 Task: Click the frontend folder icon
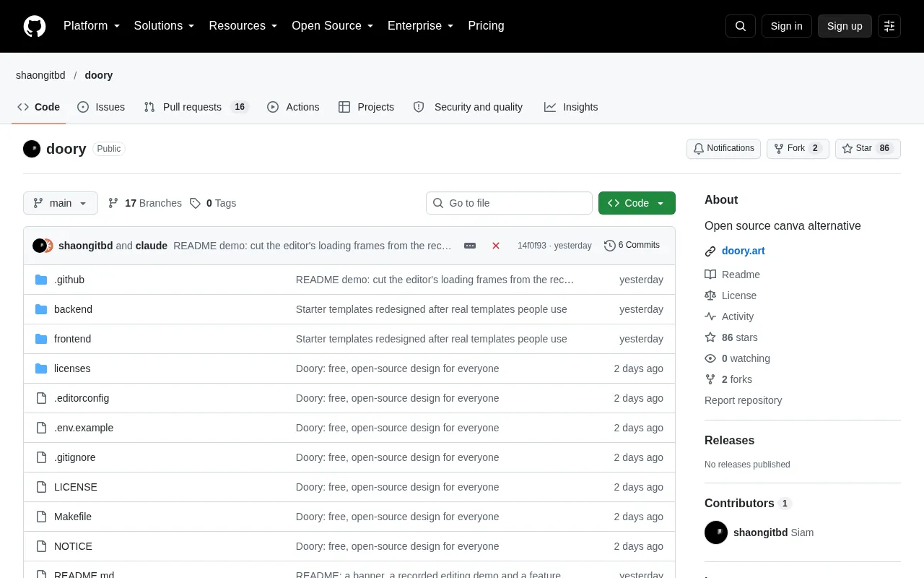[x=41, y=339]
